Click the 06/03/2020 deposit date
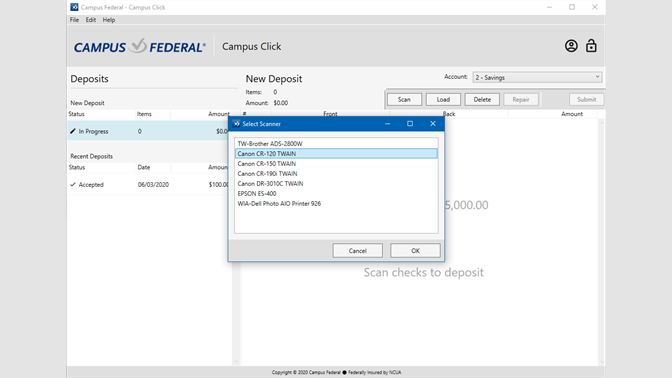The width and height of the screenshot is (672, 378). tap(153, 184)
